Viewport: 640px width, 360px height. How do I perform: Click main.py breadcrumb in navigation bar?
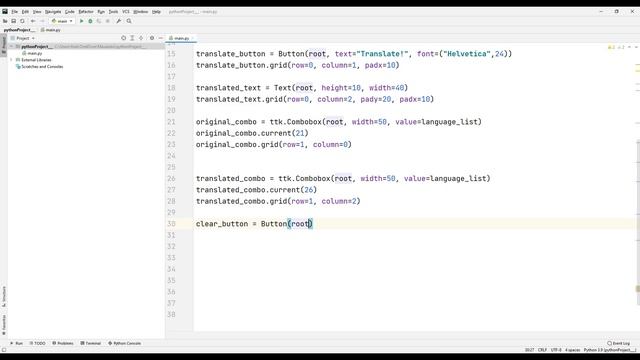51,30
